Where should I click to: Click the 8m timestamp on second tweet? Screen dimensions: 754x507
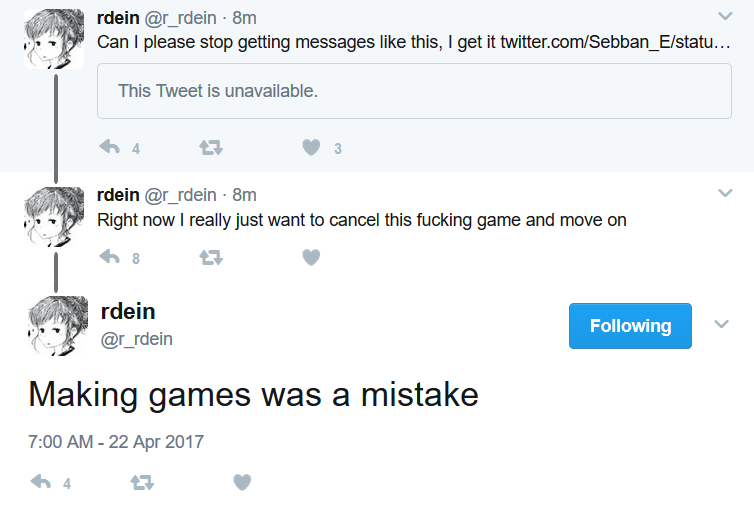click(244, 194)
